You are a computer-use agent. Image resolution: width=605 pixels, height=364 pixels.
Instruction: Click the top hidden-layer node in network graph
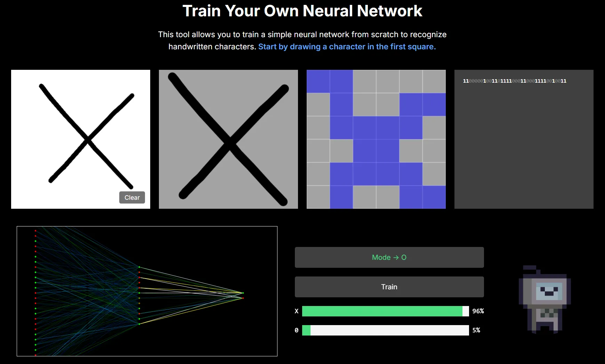(x=139, y=267)
